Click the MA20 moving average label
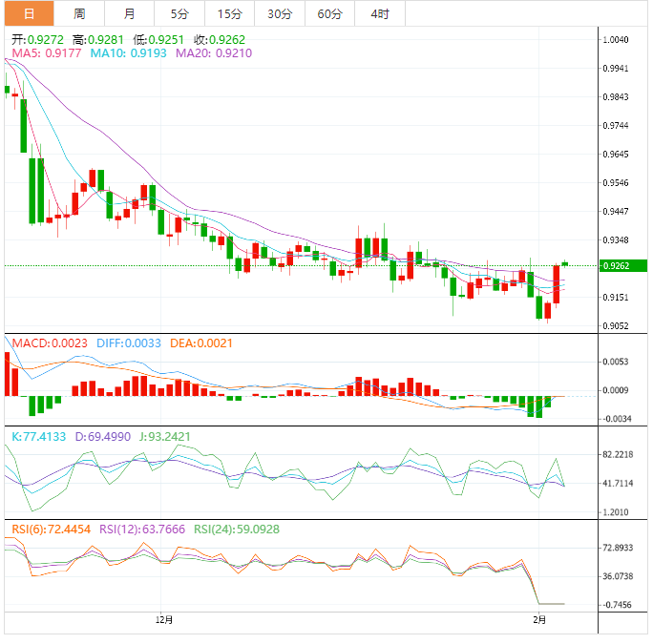 tap(213, 54)
